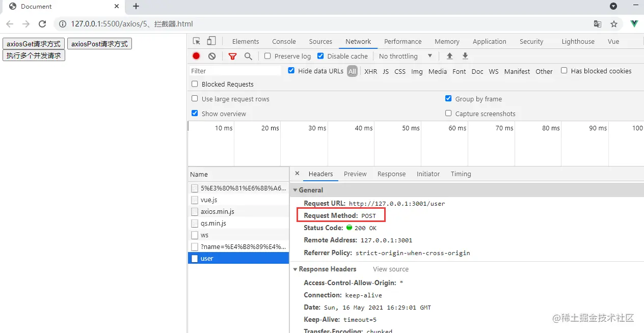This screenshot has width=644, height=333.
Task: Reload the page with refresh icon
Action: pyautogui.click(x=42, y=24)
